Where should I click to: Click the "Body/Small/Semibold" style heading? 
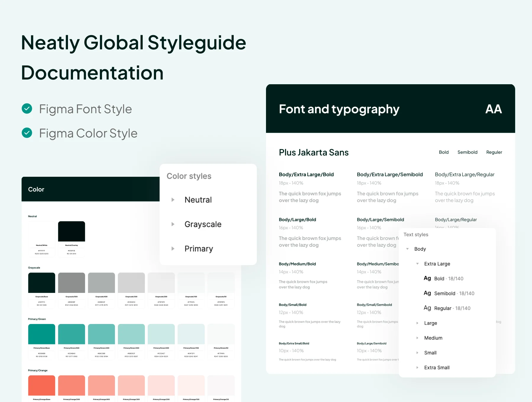pos(374,305)
